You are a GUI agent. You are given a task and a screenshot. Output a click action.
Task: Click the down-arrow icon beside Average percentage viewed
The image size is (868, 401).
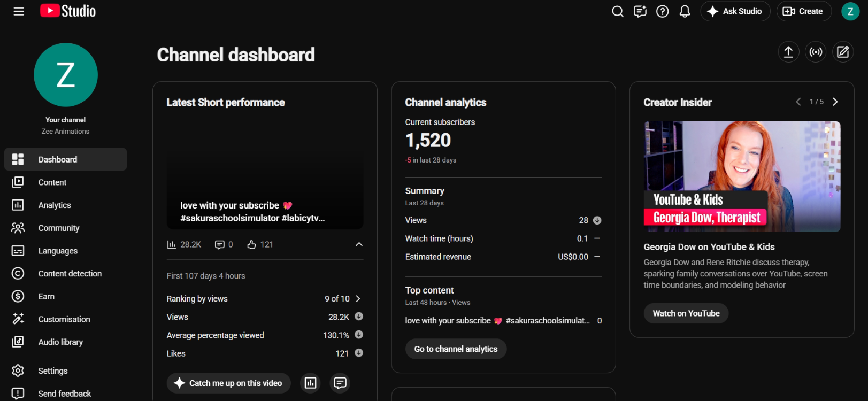pyautogui.click(x=359, y=335)
